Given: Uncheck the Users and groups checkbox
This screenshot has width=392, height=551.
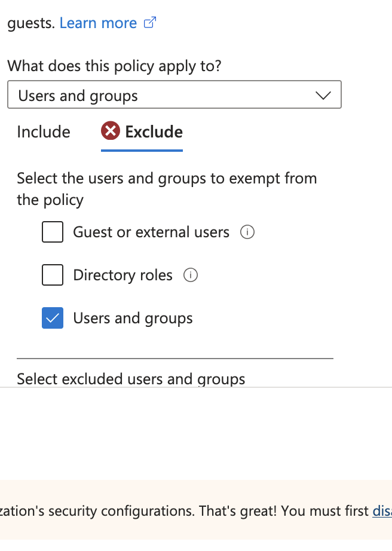Looking at the screenshot, I should coord(53,318).
